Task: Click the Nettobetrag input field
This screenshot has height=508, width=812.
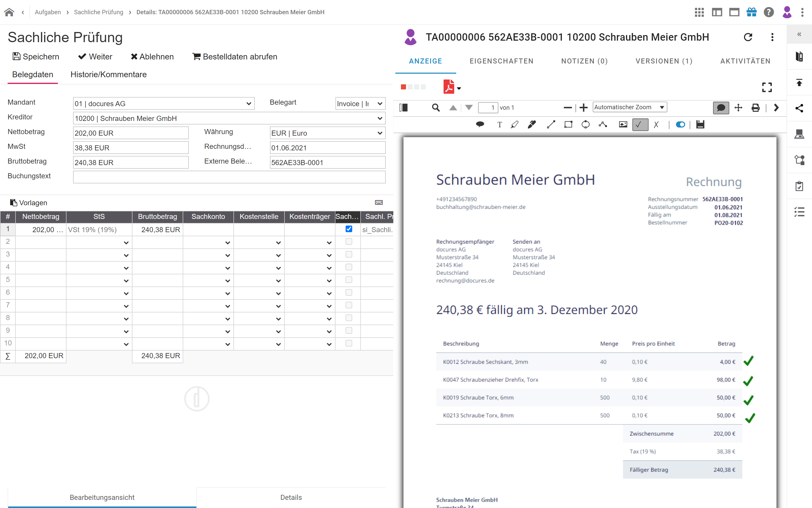Action: tap(131, 133)
